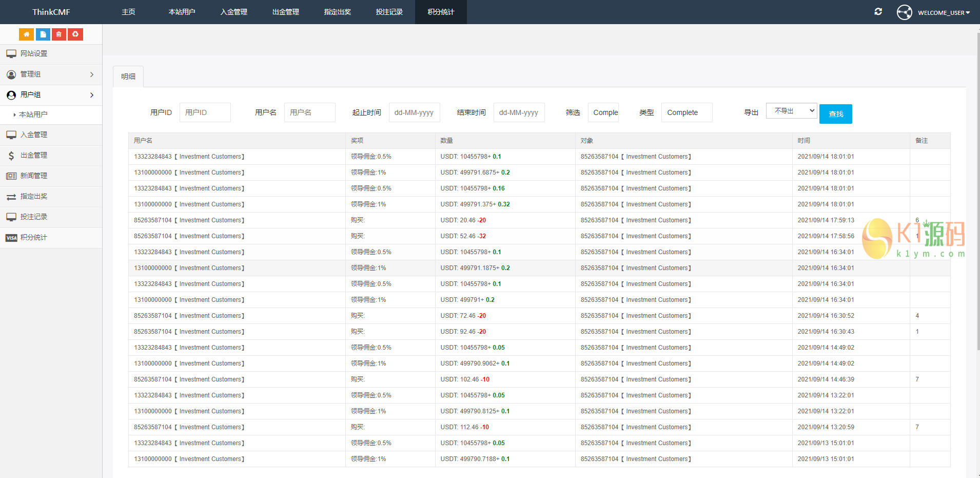980x478 pixels.
Task: Click the user avatar icon
Action: (x=904, y=12)
